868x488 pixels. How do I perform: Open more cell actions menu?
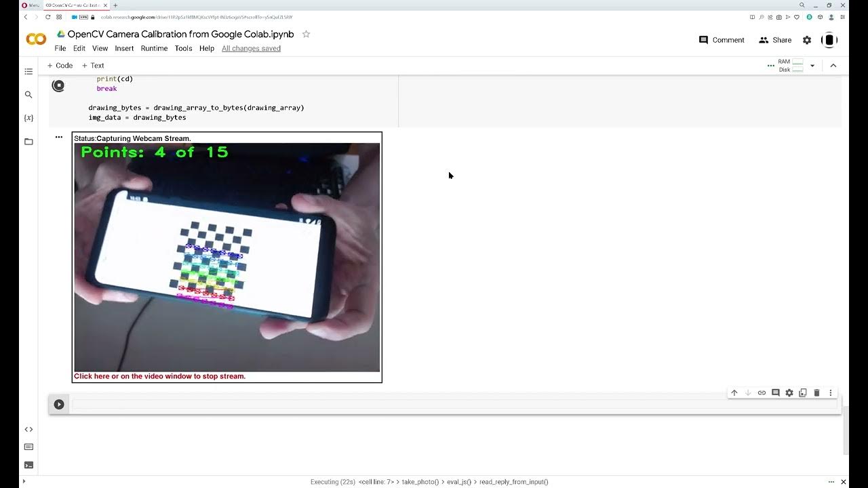click(x=831, y=393)
